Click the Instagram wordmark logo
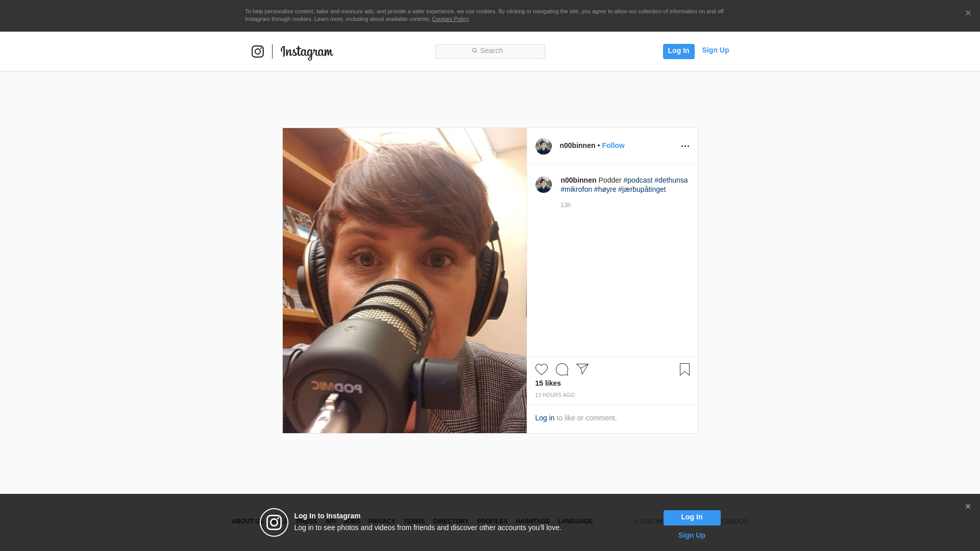 click(x=307, y=53)
